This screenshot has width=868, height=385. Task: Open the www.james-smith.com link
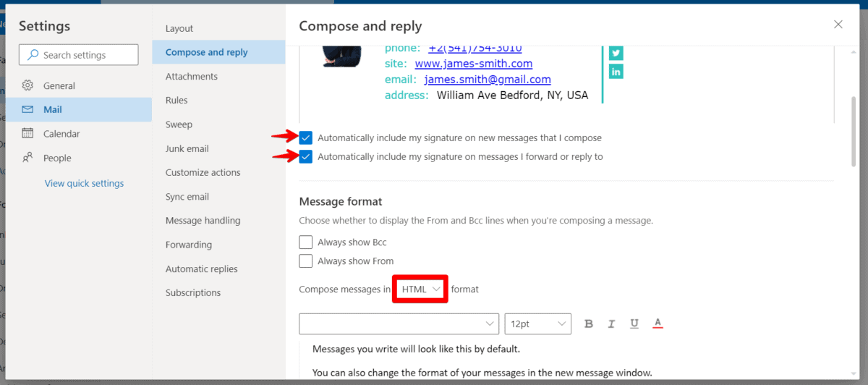tap(473, 64)
